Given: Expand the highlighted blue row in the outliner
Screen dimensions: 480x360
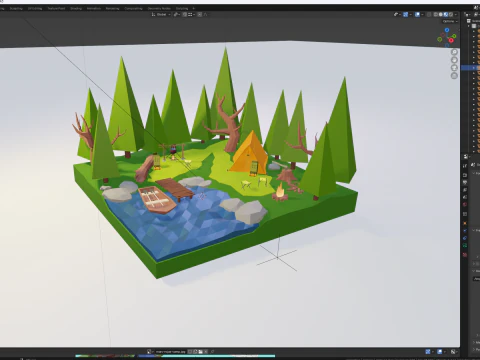Looking at the screenshot, I should click(474, 68).
